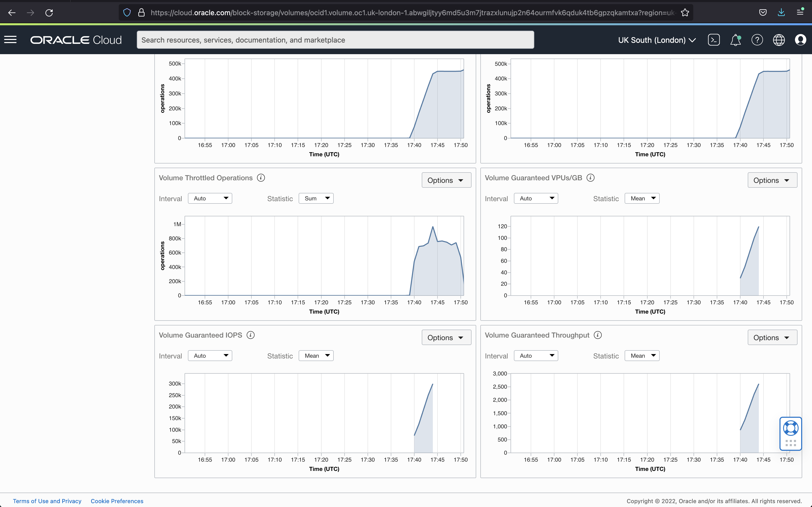
Task: Open the language globe selector
Action: [779, 39]
